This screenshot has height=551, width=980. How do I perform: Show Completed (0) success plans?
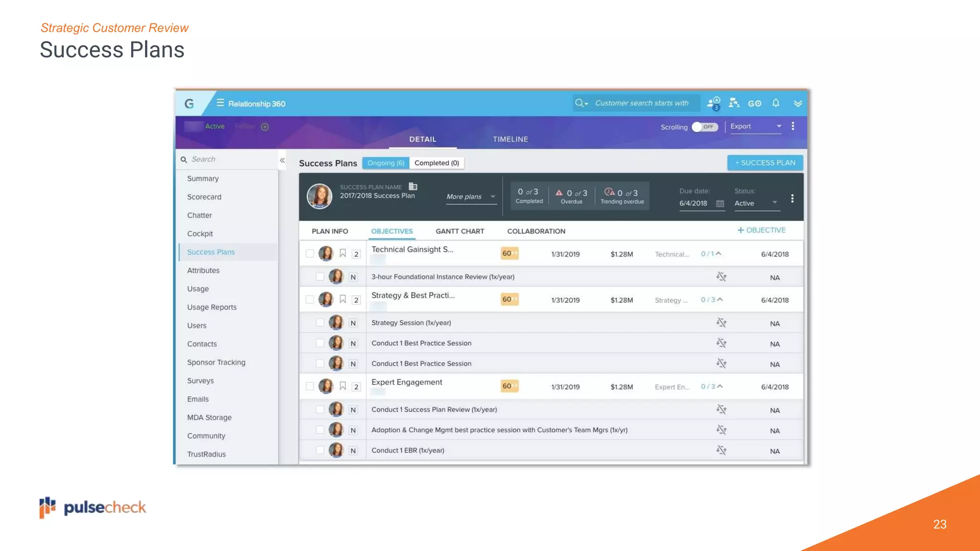click(x=437, y=163)
